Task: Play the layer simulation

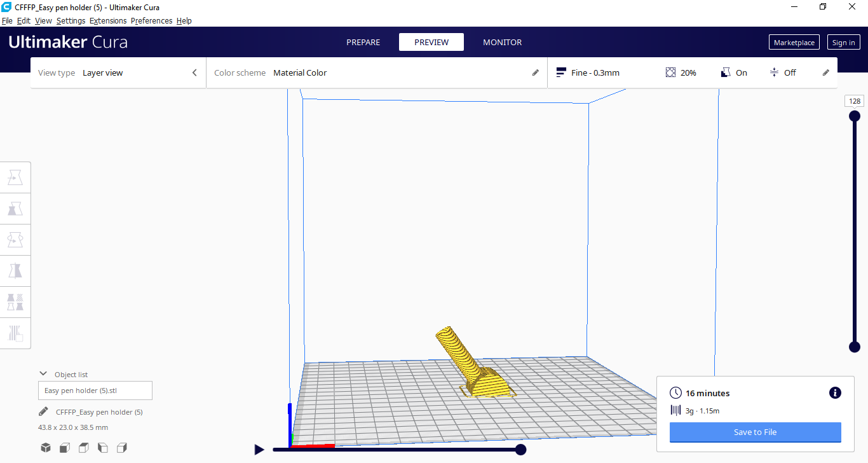Action: click(259, 450)
